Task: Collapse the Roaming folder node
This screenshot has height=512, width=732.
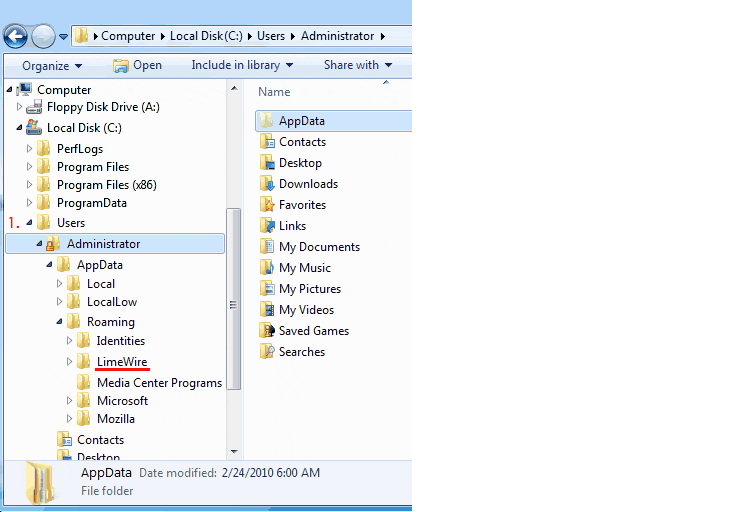Action: (59, 322)
